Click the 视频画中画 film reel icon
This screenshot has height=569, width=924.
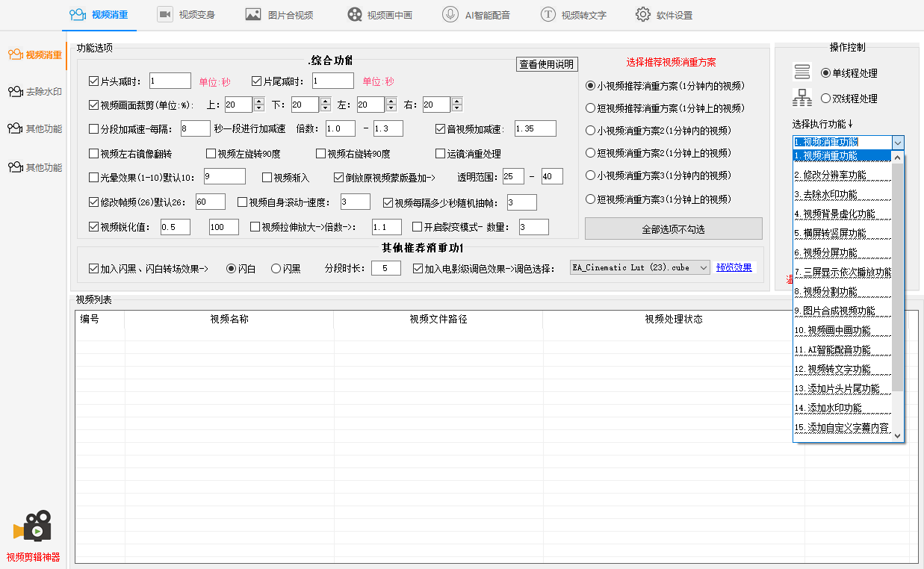point(355,14)
